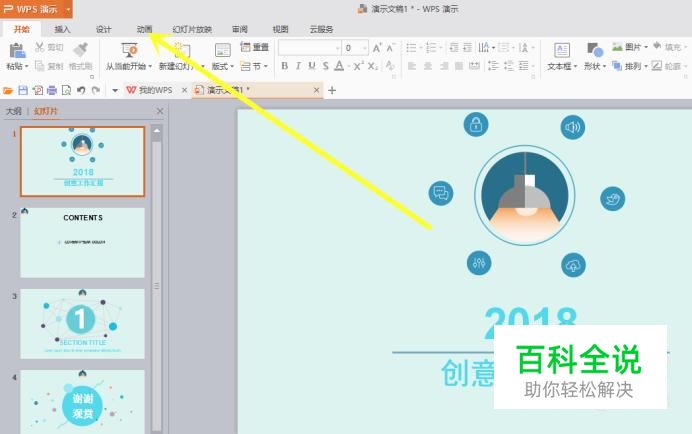Insert a Text Box (文本框) icon
Viewport: 692px width, 434px height.
[x=562, y=50]
